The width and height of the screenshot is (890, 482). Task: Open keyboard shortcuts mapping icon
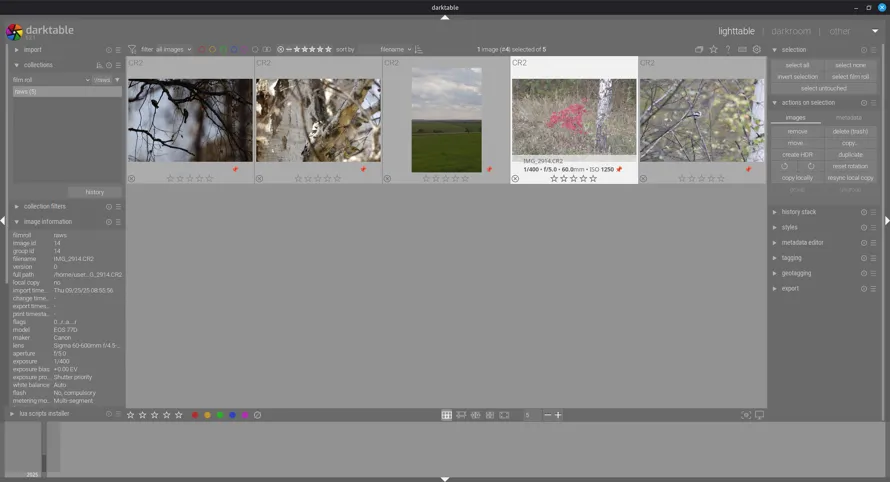tap(742, 49)
